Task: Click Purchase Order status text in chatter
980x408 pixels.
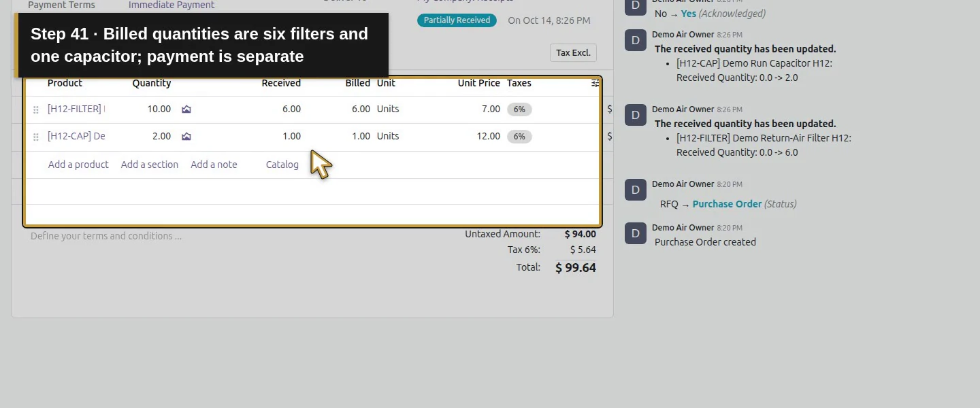Action: point(727,204)
